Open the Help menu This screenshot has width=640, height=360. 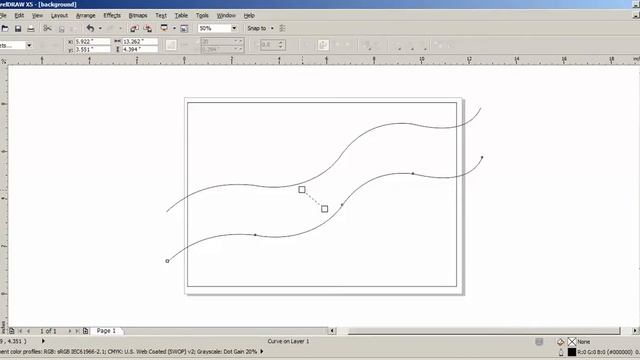[x=249, y=16]
